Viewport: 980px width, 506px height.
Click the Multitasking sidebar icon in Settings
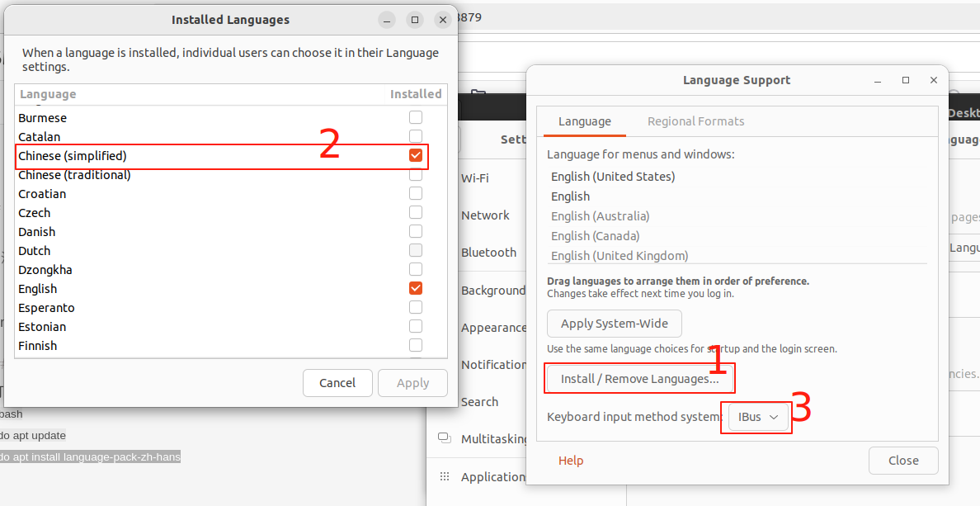445,438
